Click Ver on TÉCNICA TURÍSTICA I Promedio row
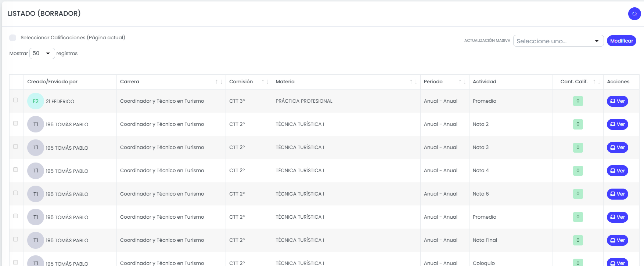This screenshot has height=266, width=644. 618,217
